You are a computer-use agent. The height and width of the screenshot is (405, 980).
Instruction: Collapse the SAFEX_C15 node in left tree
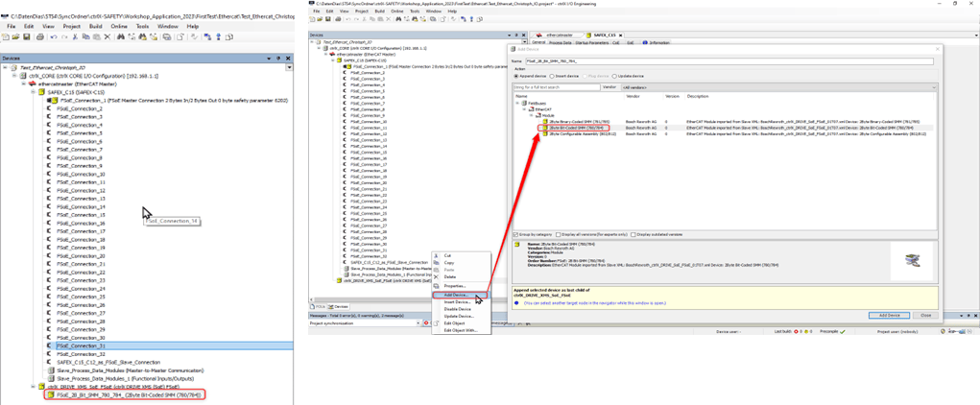pyautogui.click(x=34, y=92)
